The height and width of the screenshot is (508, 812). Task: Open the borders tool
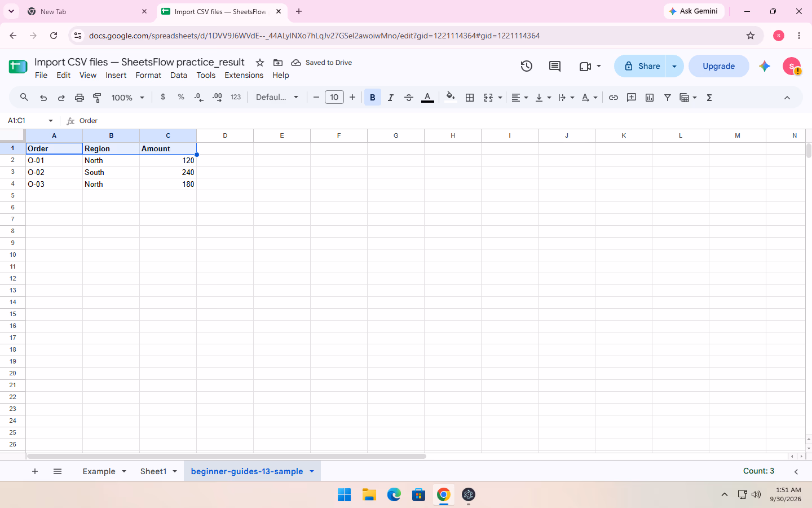[x=470, y=98]
